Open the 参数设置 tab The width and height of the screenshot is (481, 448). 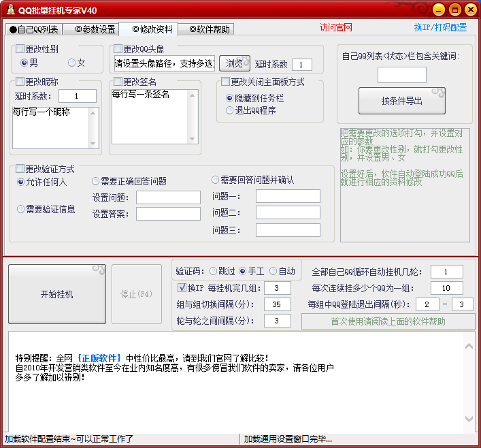(92, 29)
